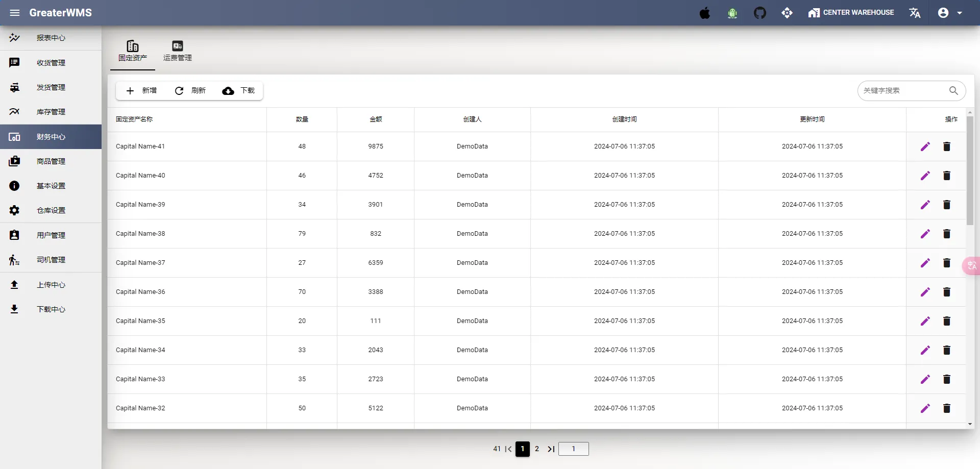Image resolution: width=980 pixels, height=469 pixels.
Task: Edit Capital Name-40 row
Action: (x=925, y=176)
